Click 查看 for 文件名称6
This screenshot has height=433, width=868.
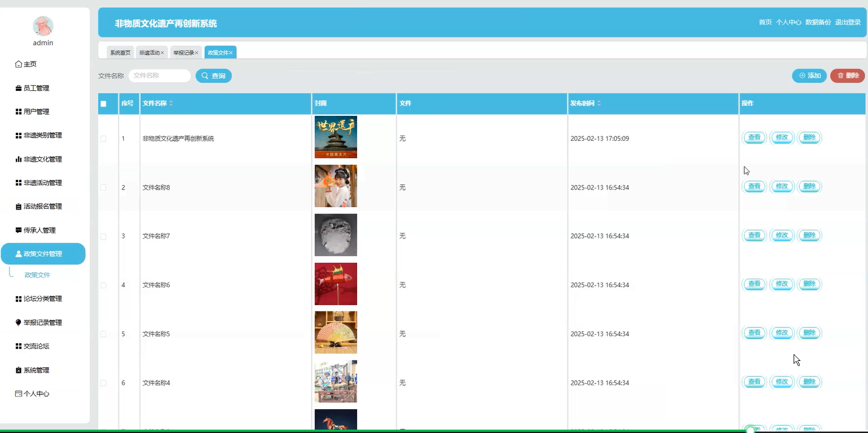coord(754,284)
